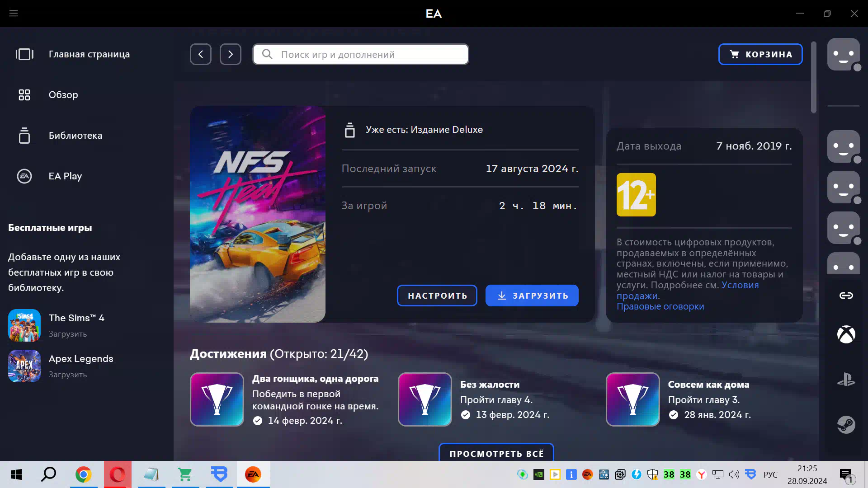Click the NFS Heat cover art
Image resolution: width=868 pixels, height=488 pixels.
pyautogui.click(x=258, y=214)
